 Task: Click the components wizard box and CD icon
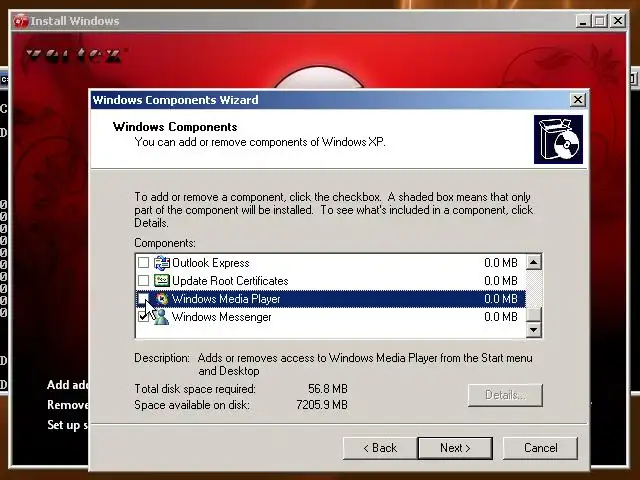pyautogui.click(x=558, y=140)
